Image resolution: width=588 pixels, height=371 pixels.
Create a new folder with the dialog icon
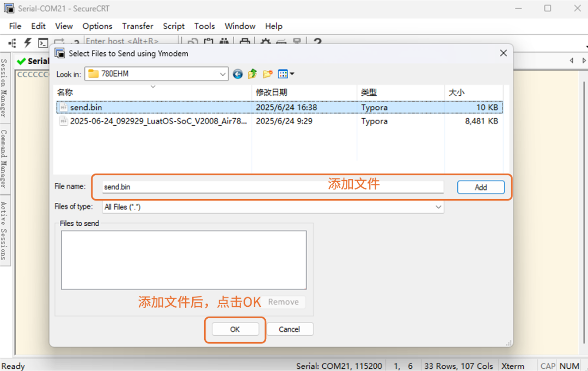coord(267,73)
